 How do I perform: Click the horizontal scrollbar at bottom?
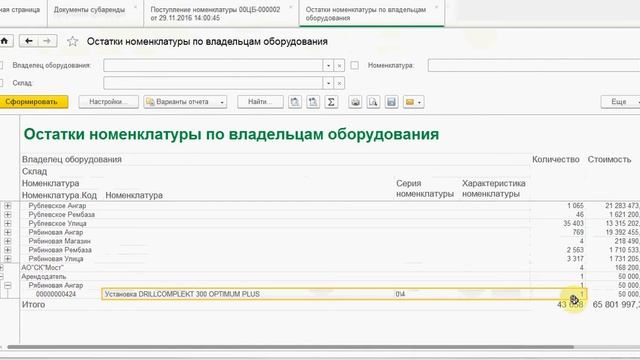click(x=290, y=347)
